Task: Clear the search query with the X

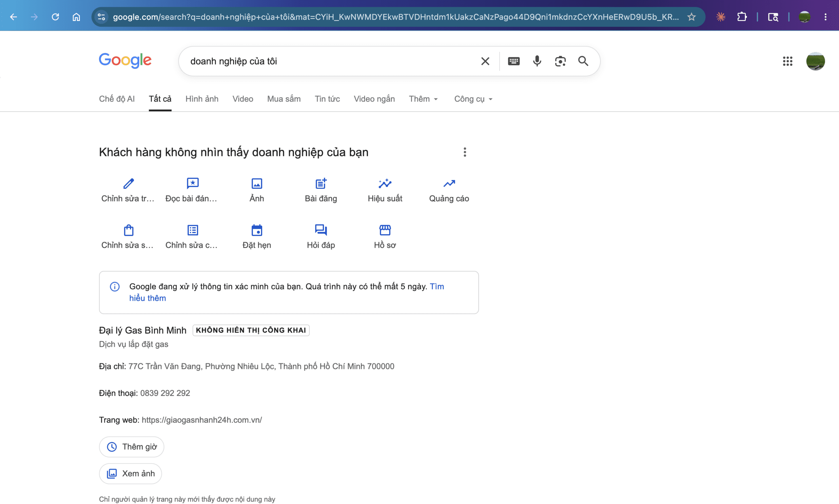Action: point(485,61)
